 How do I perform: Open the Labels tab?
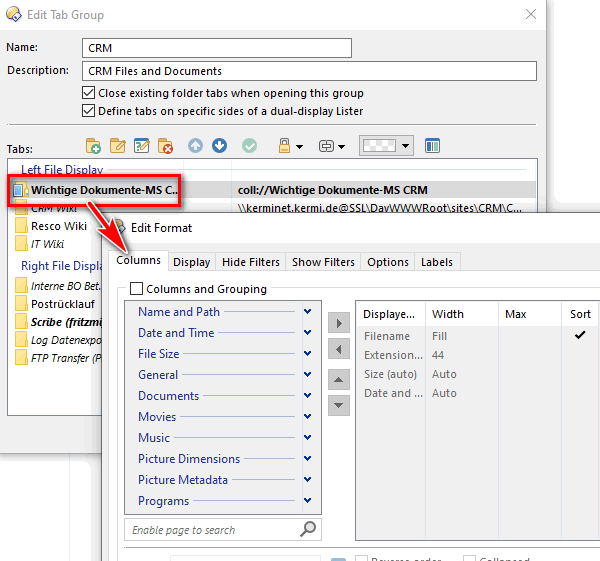[x=437, y=262]
